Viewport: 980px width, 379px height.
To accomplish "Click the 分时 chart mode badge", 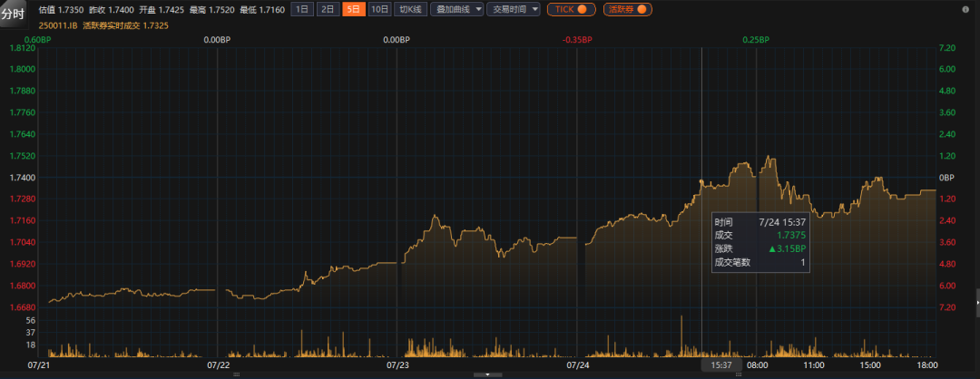I will [x=15, y=14].
